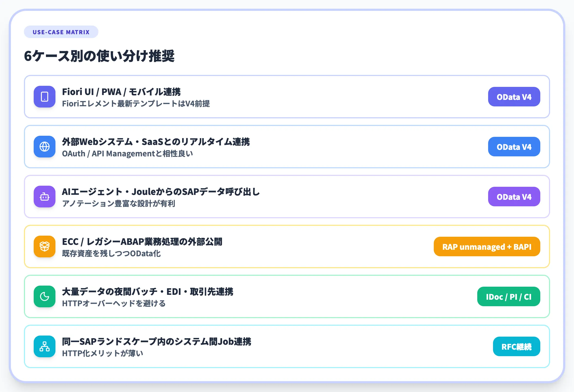Click subtitle HTTP化メリットが薄い
The width and height of the screenshot is (574, 392).
point(102,353)
